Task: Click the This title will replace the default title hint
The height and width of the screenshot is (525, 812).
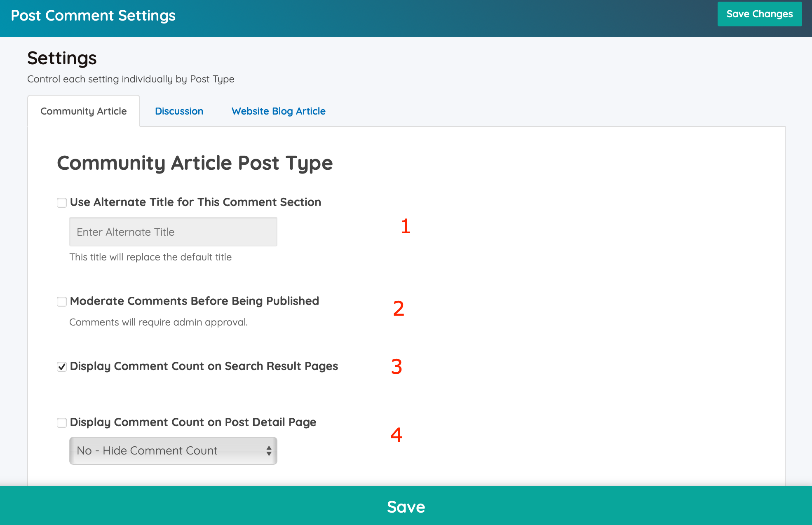Action: coord(150,257)
